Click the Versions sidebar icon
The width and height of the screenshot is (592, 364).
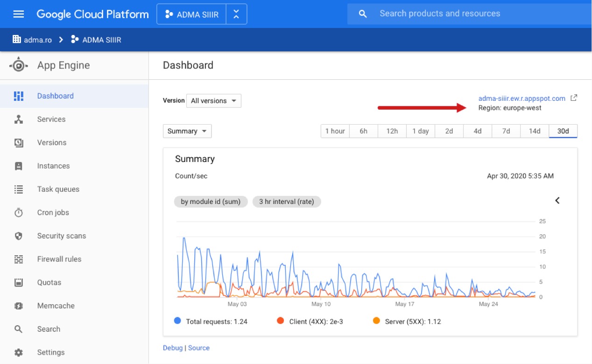click(x=19, y=143)
